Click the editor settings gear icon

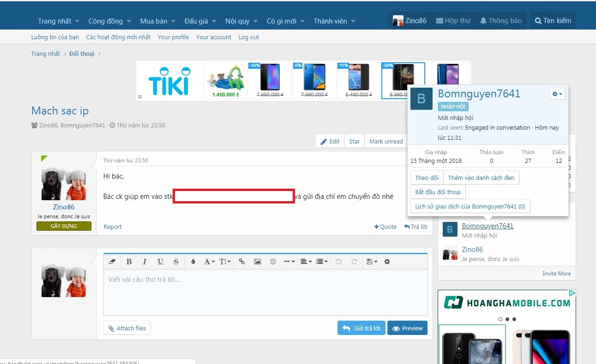[x=387, y=262]
